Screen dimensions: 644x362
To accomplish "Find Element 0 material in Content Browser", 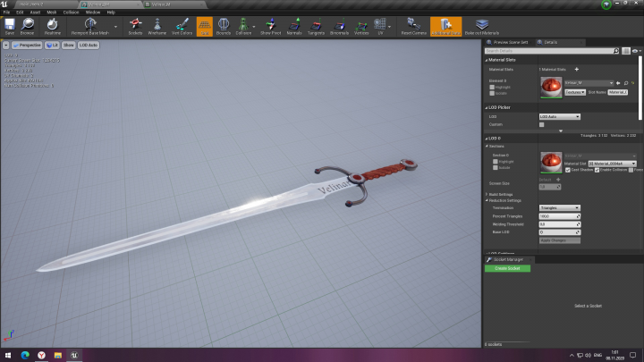I will click(x=626, y=83).
